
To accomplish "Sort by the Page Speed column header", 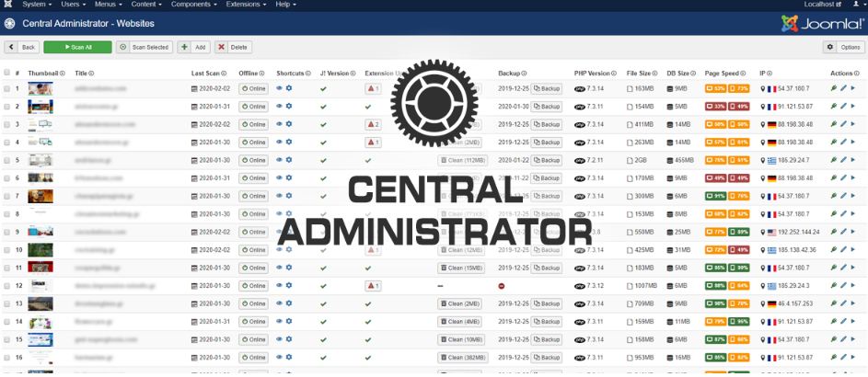I will [x=722, y=73].
